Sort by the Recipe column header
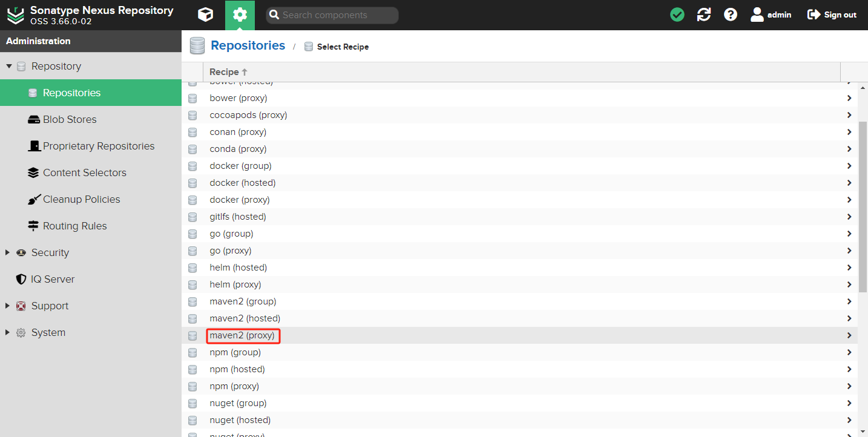 pos(522,71)
